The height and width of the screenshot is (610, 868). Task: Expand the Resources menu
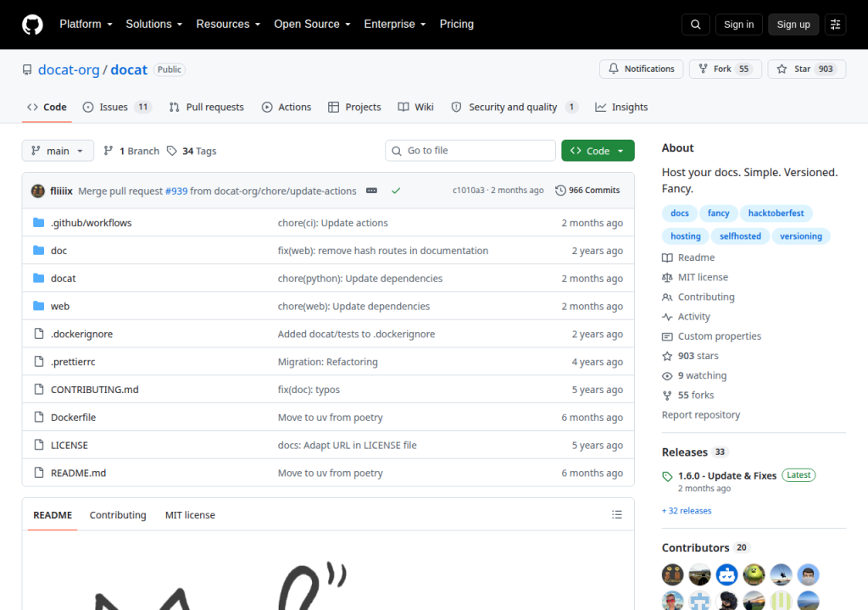[228, 25]
